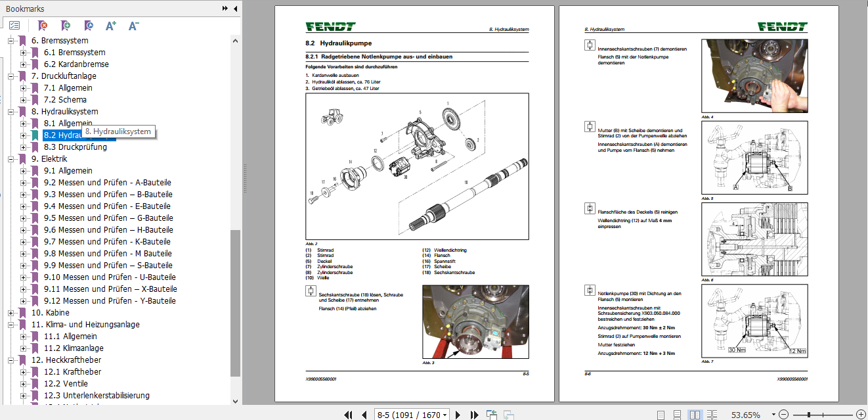Open bookmark 7.1 Allgemein

[68, 88]
